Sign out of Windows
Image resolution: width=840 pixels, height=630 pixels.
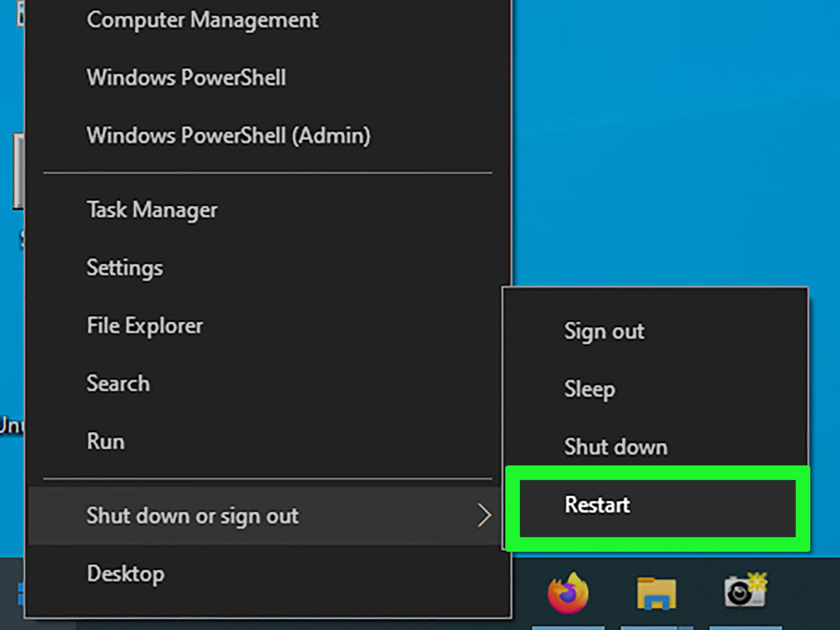(604, 331)
